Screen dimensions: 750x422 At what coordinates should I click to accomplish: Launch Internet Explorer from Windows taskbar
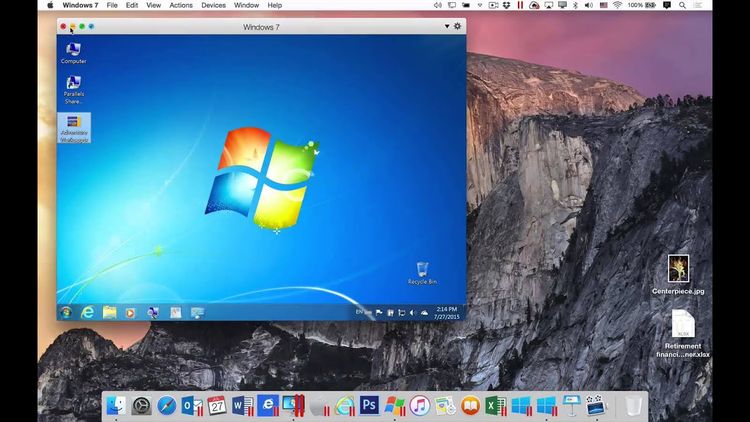pyautogui.click(x=87, y=312)
